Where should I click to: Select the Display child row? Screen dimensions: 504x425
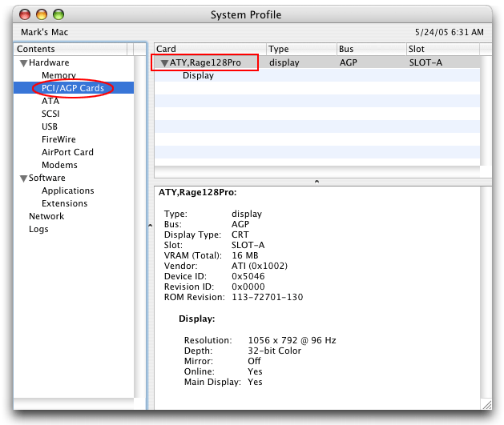(x=198, y=75)
